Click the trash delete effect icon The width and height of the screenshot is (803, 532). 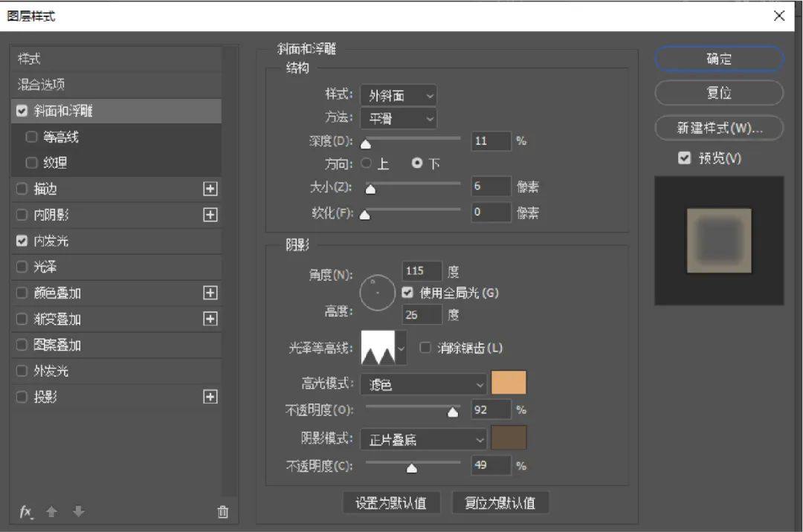coord(222,512)
